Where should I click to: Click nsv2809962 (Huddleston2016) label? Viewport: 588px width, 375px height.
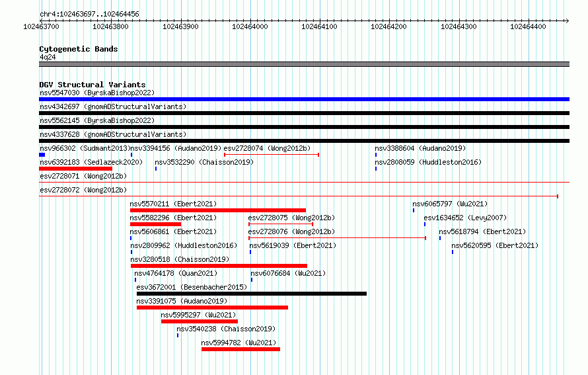pos(184,245)
